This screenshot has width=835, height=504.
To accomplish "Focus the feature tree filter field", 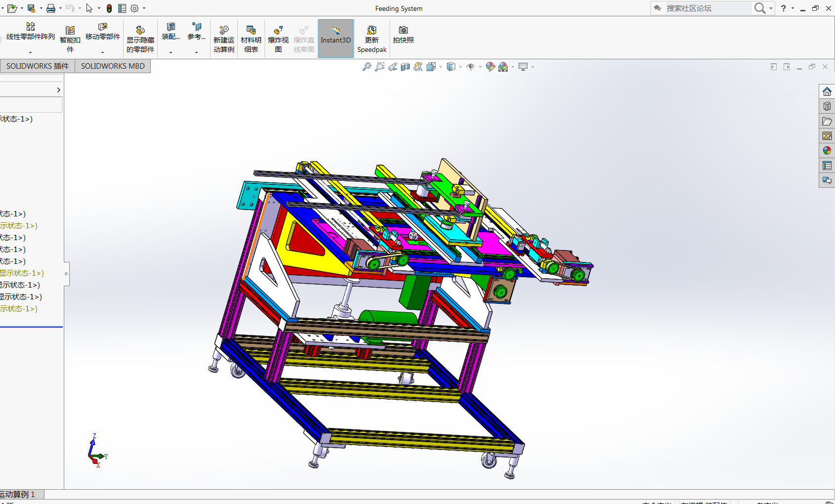I will (x=31, y=104).
